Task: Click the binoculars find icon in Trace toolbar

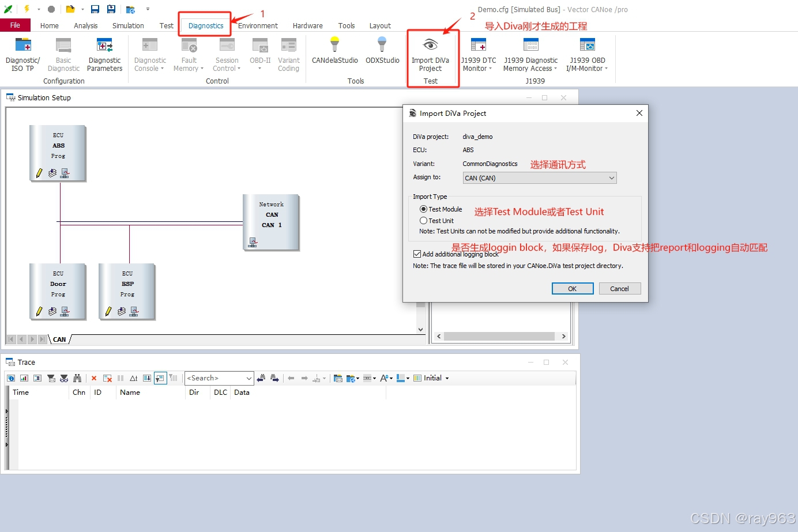Action: coord(77,378)
